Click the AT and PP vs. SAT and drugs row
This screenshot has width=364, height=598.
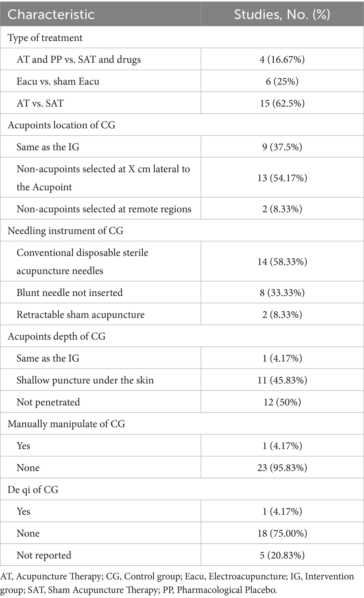coord(182,59)
